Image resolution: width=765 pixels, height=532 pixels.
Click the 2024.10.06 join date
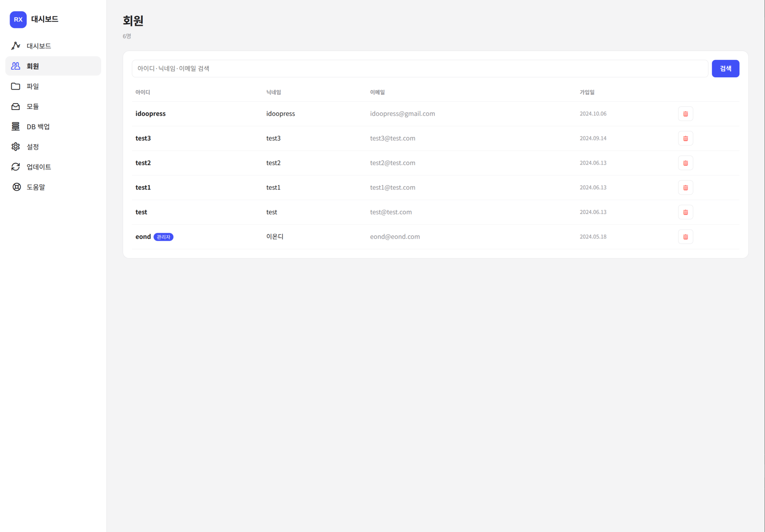[x=593, y=114]
